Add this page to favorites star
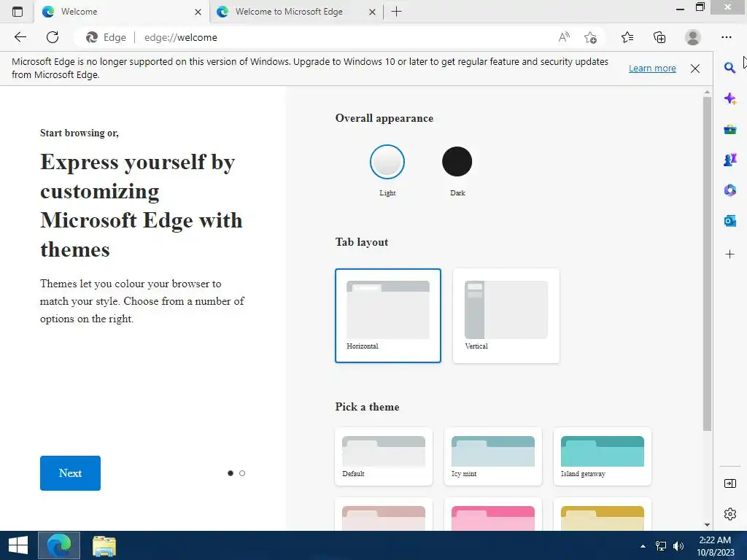 590,37
